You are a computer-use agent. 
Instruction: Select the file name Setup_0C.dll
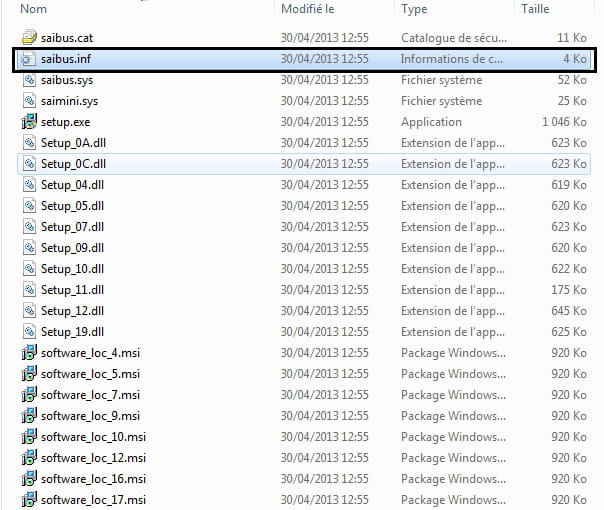coord(73,164)
